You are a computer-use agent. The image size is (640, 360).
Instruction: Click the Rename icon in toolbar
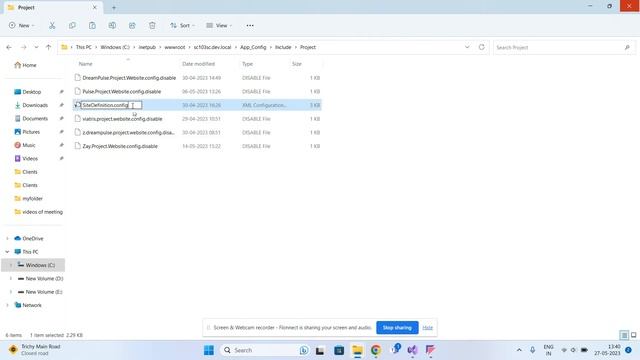(112, 25)
